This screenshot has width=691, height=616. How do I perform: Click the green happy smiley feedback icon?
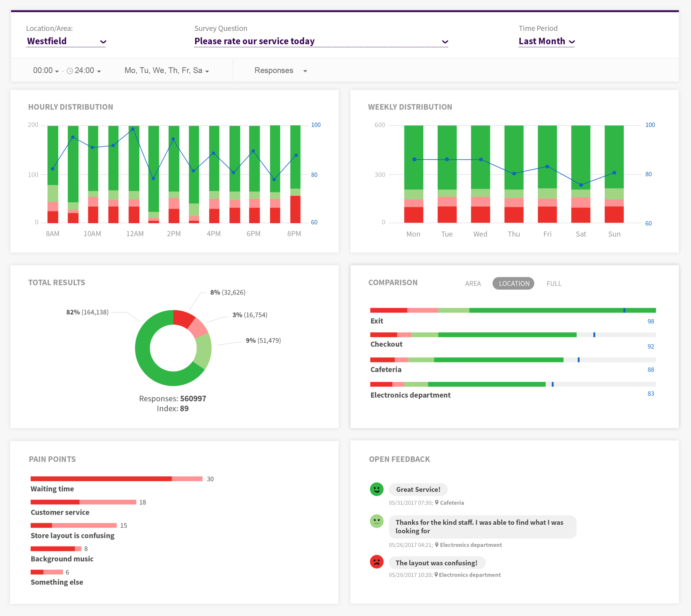376,489
